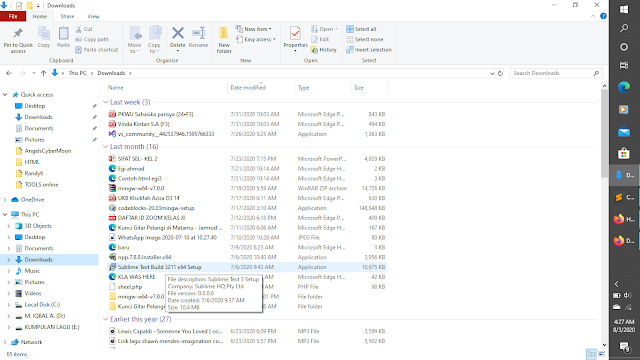
Task: Open Easy access dropdown
Action: pyautogui.click(x=256, y=39)
